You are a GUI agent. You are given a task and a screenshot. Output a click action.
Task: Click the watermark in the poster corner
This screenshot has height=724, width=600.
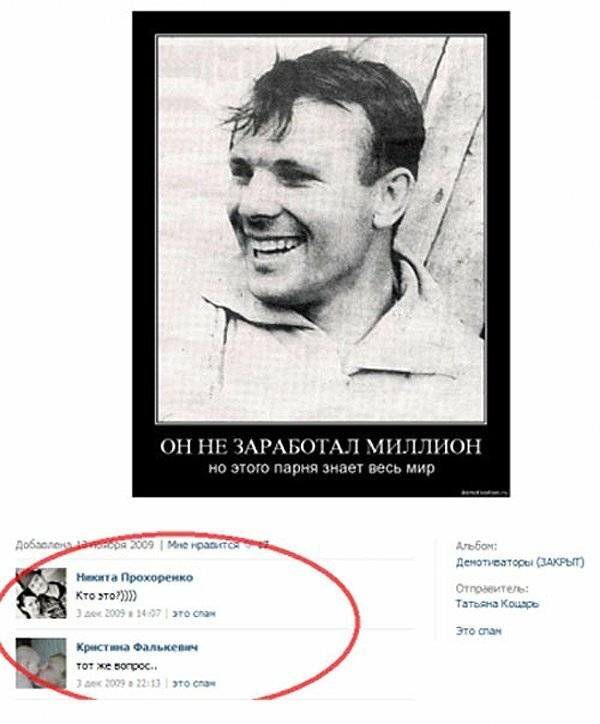pyautogui.click(x=485, y=493)
